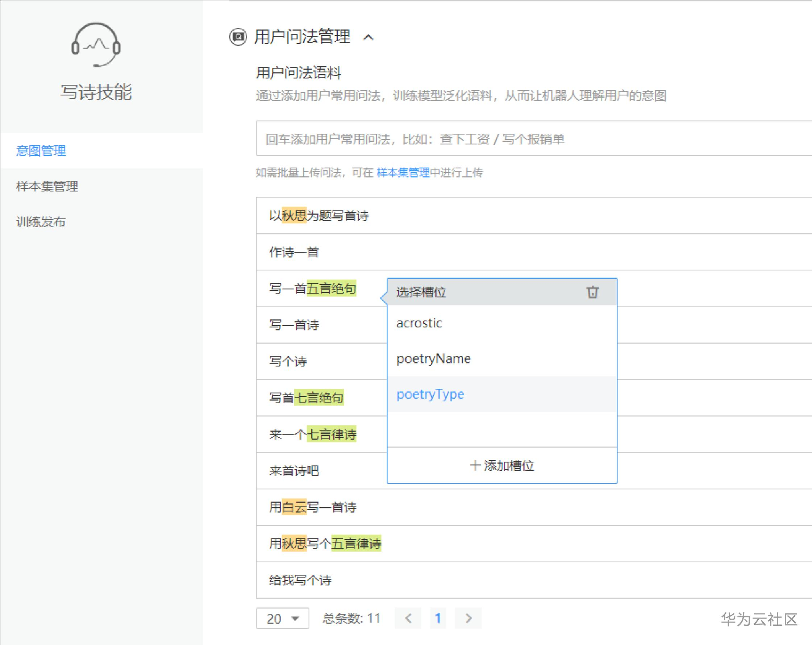Open 意图管理 in the sidebar
This screenshot has height=645, width=812.
pyautogui.click(x=41, y=151)
